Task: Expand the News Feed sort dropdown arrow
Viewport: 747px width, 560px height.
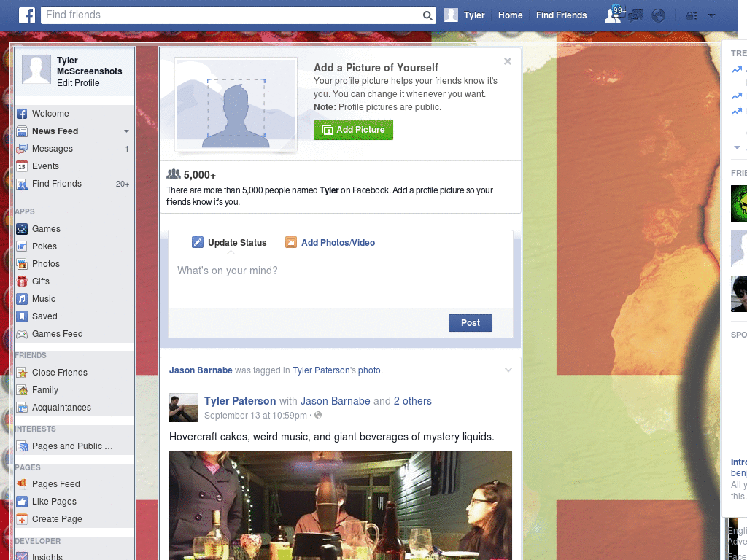Action: click(x=126, y=131)
